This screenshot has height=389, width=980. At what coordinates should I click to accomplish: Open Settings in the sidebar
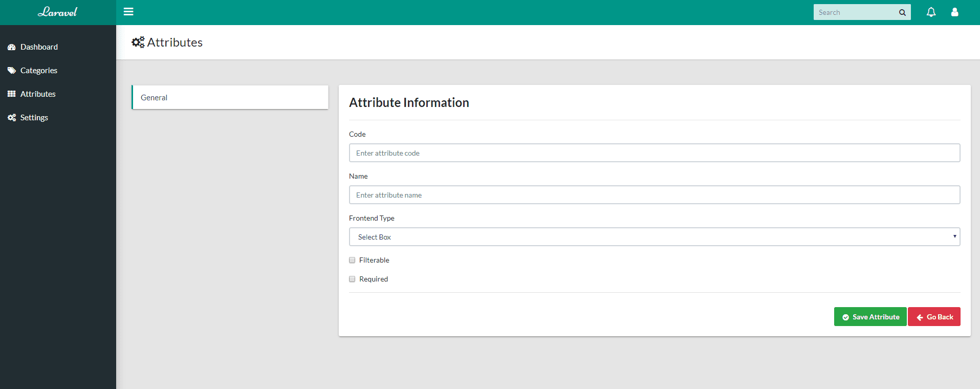click(x=58, y=118)
